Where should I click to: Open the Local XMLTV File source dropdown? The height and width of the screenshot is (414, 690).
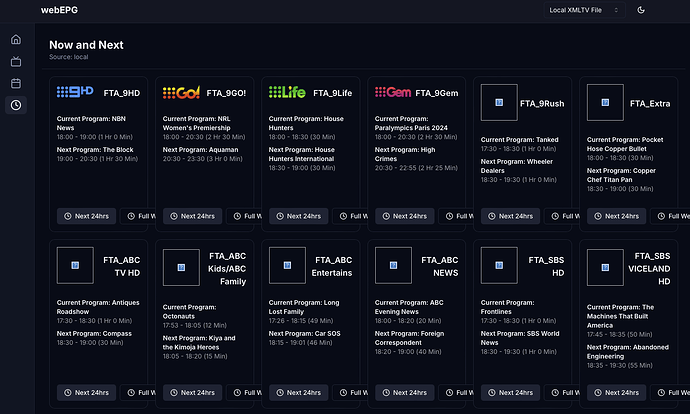(x=584, y=10)
